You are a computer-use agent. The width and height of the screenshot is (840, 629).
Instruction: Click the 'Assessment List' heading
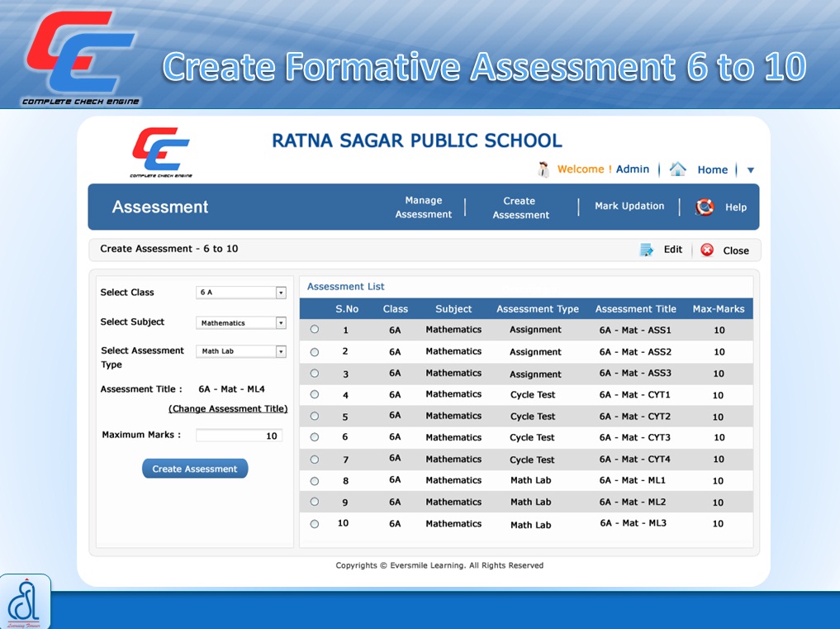click(x=345, y=286)
